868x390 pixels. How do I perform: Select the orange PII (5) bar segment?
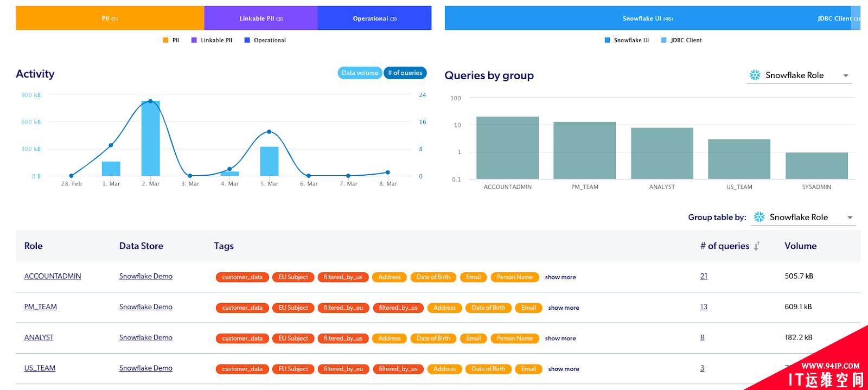pos(110,18)
